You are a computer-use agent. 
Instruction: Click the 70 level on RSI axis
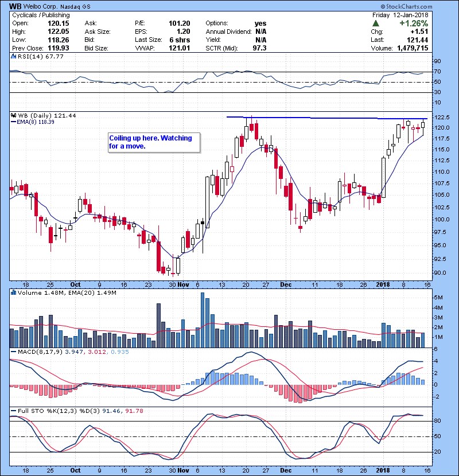click(438, 72)
